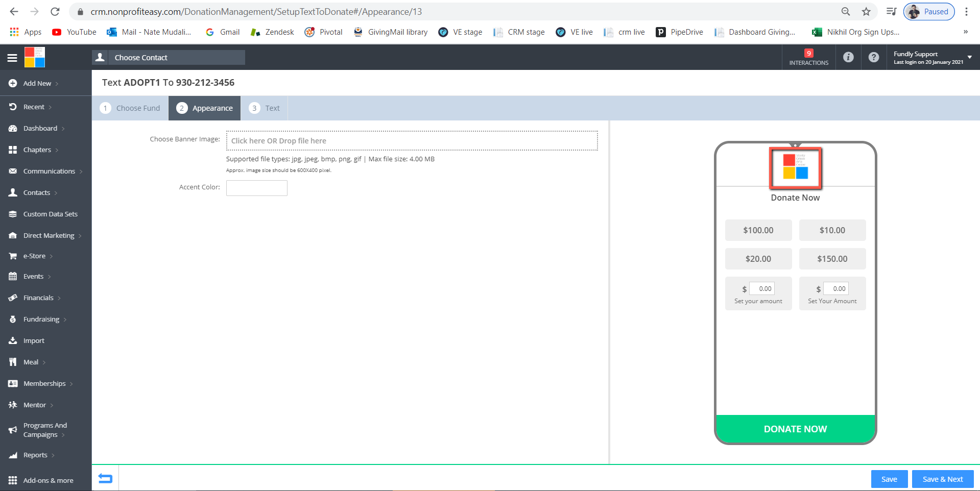Screen dimensions: 980x491
Task: Click the Dashboard gauge icon
Action: [13, 128]
